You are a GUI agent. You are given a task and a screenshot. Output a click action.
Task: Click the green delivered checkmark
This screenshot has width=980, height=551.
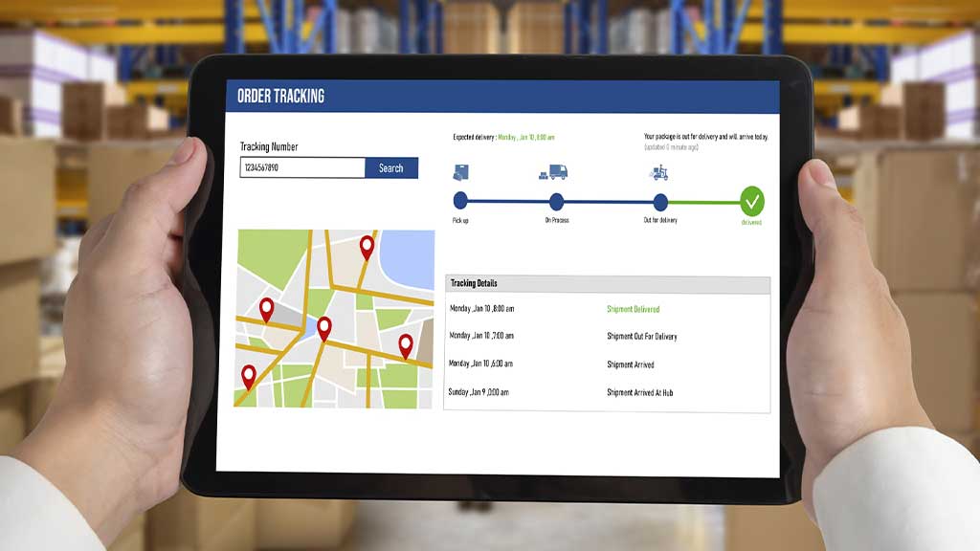[752, 202]
